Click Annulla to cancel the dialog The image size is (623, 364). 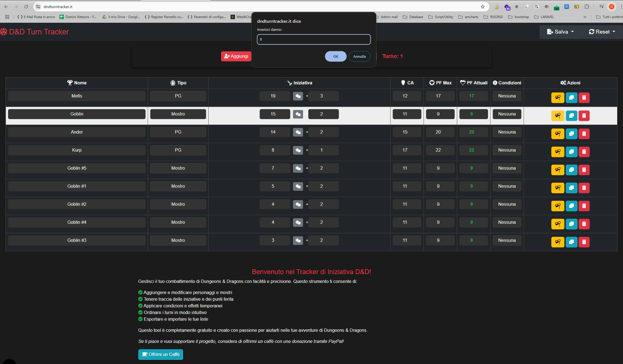359,56
